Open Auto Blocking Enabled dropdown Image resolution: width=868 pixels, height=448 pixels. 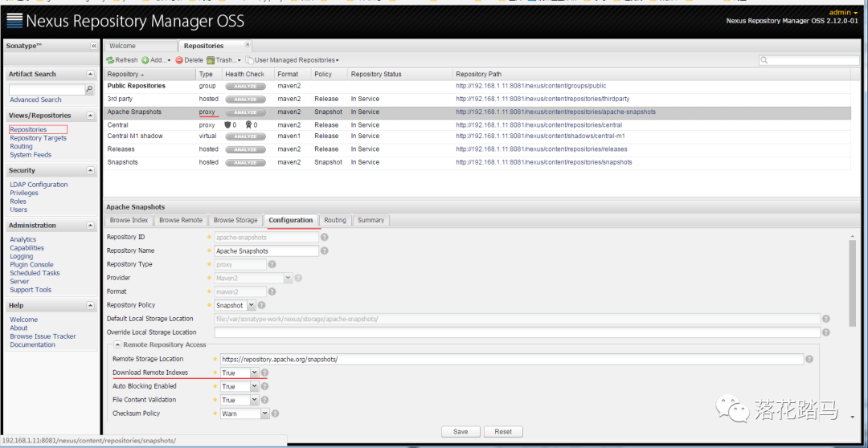[x=254, y=387]
